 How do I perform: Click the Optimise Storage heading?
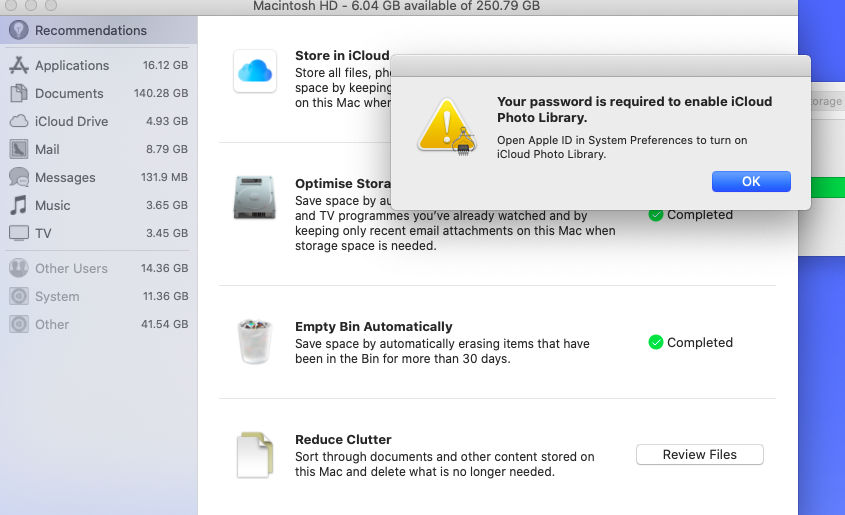point(343,184)
